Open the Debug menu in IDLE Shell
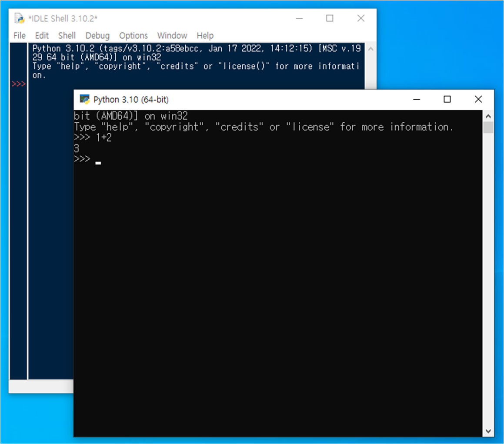The width and height of the screenshot is (504, 444). click(x=97, y=35)
